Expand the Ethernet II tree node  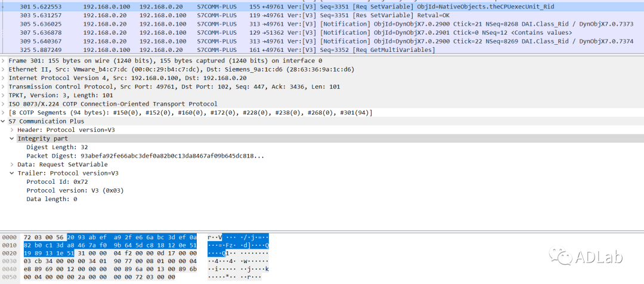point(4,69)
